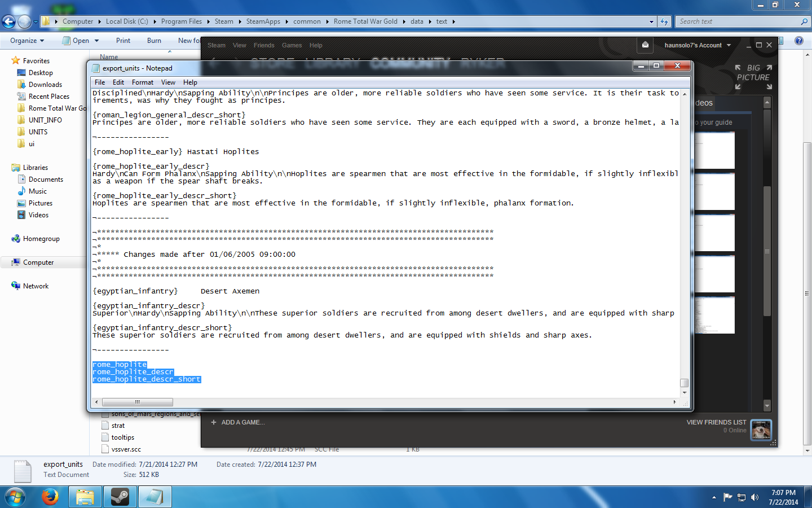Open the View menu in Steam
Screen dimensions: 812x508
[240, 45]
